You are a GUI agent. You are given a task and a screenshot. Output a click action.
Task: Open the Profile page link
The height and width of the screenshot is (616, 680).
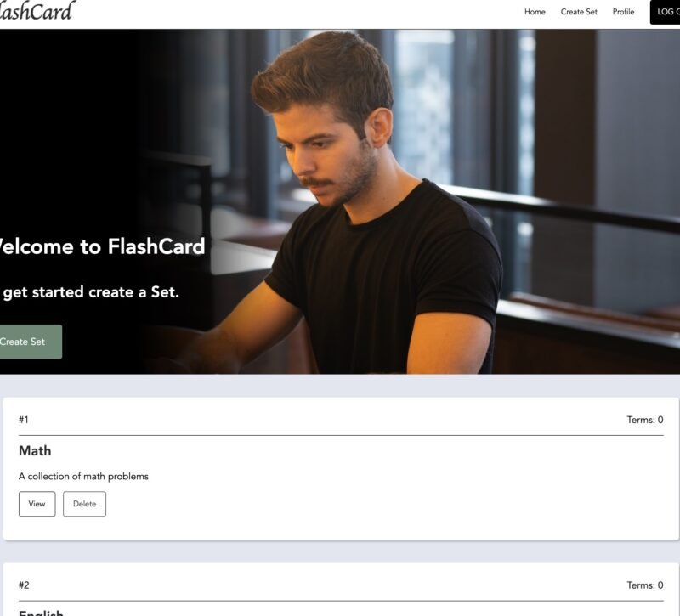623,12
